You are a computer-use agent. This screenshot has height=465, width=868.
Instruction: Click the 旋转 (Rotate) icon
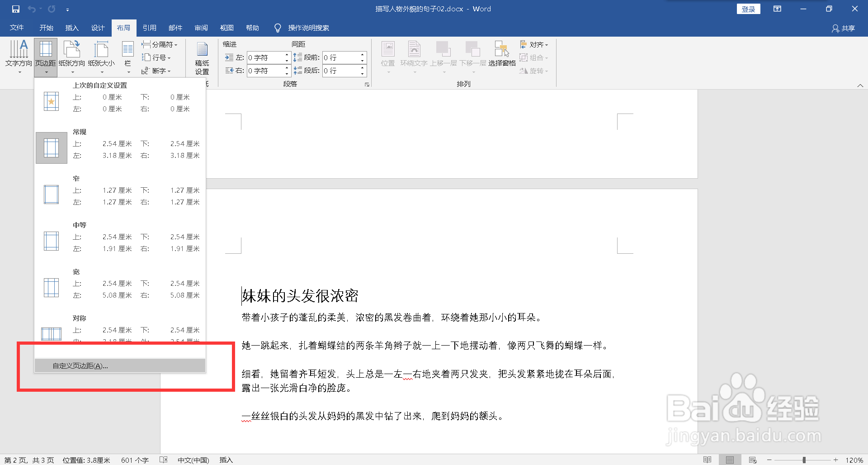(x=534, y=71)
